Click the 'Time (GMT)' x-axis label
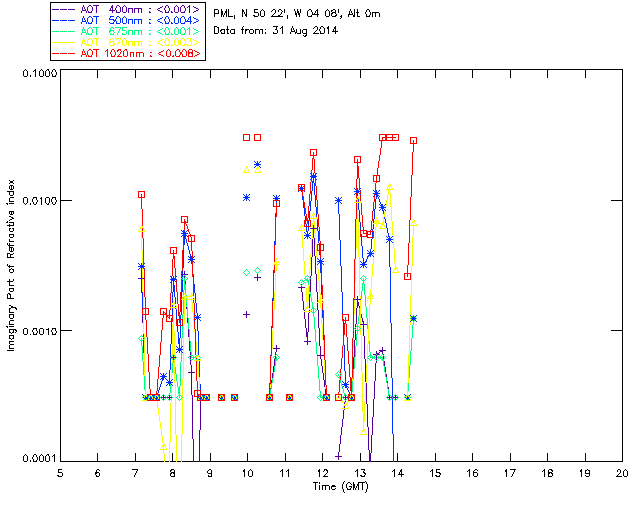This screenshot has width=640, height=512. coord(341,487)
